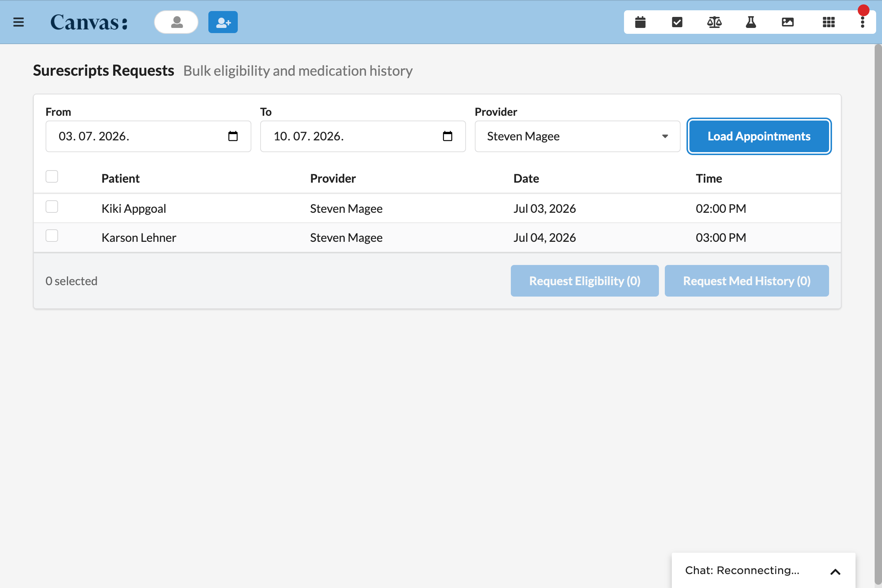Click the 02:00 PM time cell
This screenshot has width=882, height=588.
[721, 208]
